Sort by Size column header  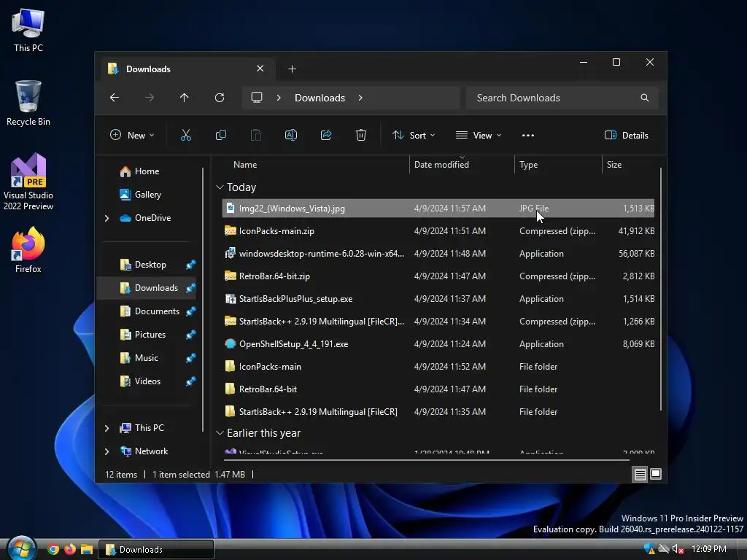(614, 165)
